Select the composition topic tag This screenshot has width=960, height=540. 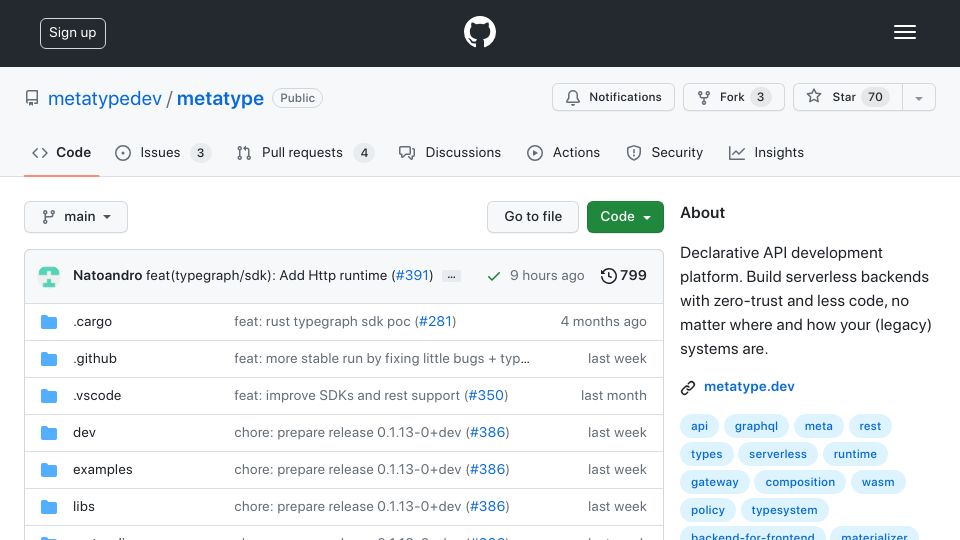coord(800,482)
